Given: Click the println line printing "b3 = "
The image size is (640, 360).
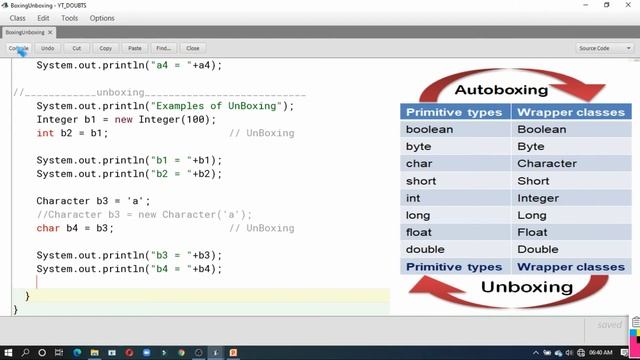Looking at the screenshot, I should (x=129, y=255).
